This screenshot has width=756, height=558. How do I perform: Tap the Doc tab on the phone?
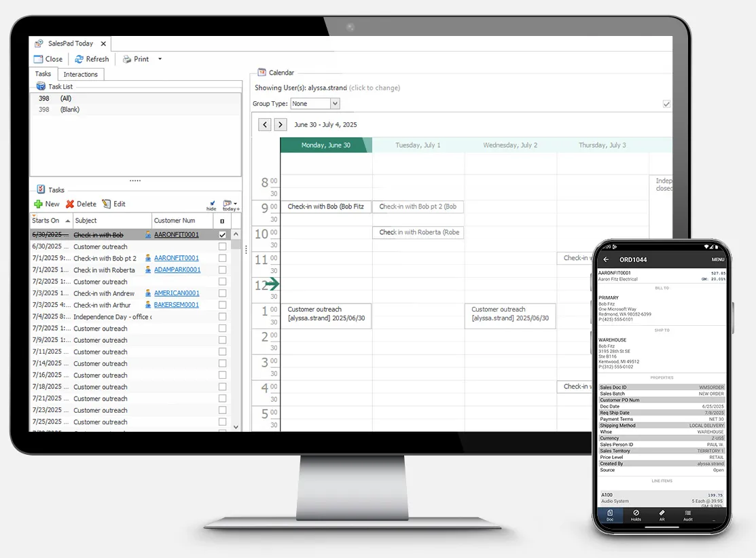[610, 515]
